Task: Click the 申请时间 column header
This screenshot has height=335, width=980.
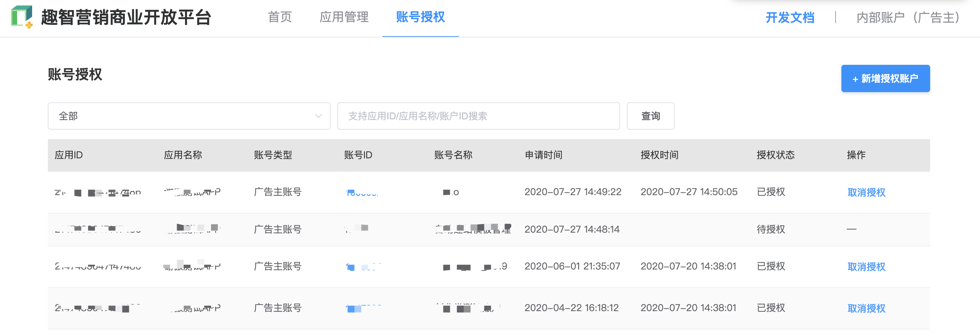Action: (x=544, y=155)
